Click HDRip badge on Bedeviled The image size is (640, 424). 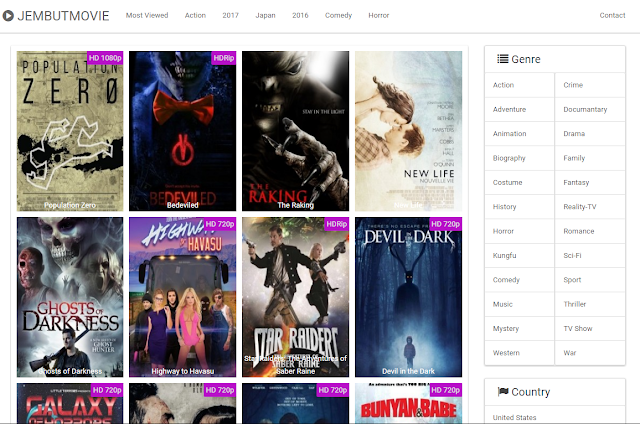224,58
